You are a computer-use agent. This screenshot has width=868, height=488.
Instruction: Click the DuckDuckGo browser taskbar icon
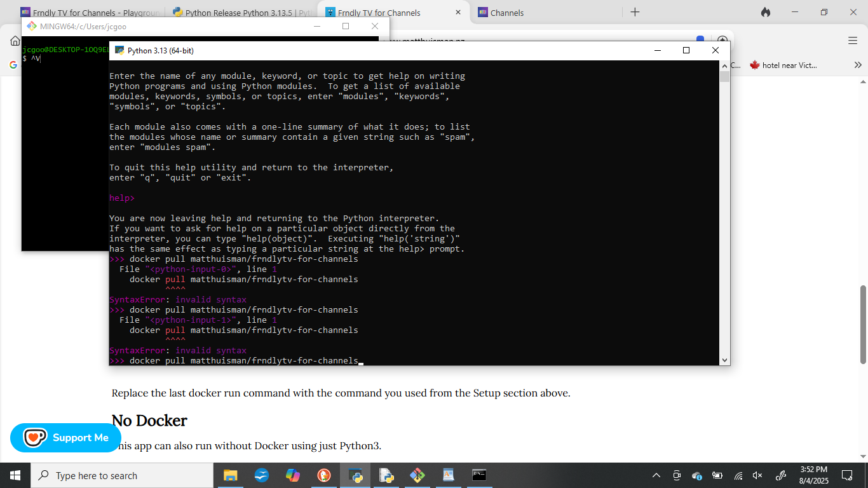[324, 475]
